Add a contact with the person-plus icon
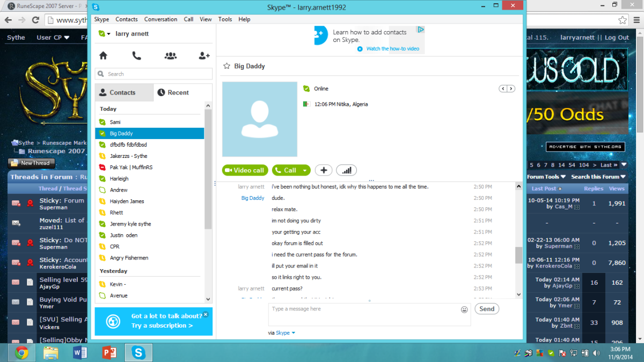 pyautogui.click(x=204, y=55)
